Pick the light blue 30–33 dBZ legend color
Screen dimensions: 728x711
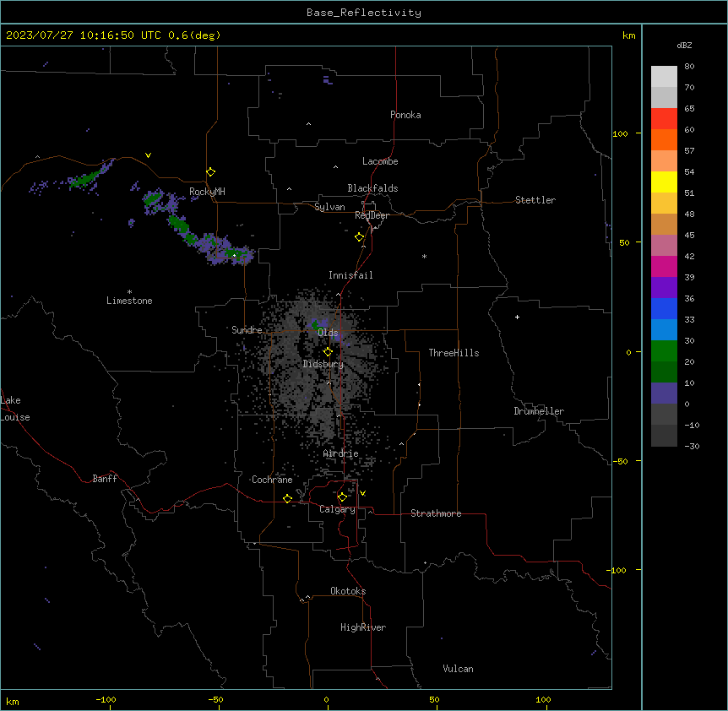pos(664,329)
